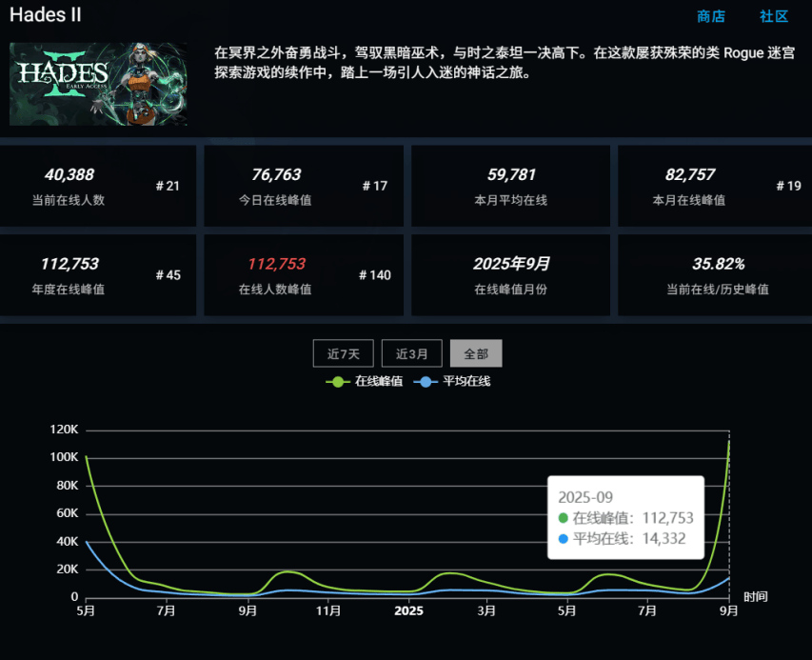Click the 本月在线峰值 value 82,757
The height and width of the screenshot is (660, 812).
(689, 175)
